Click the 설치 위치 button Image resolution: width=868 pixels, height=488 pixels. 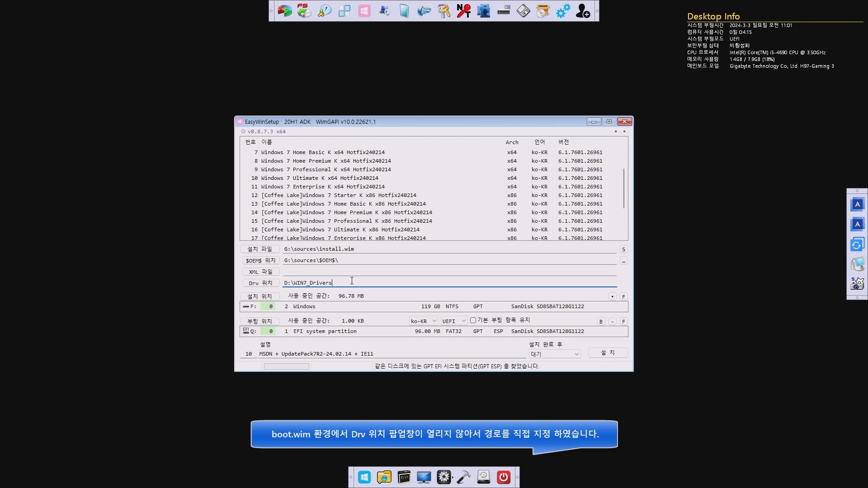pyautogui.click(x=259, y=296)
